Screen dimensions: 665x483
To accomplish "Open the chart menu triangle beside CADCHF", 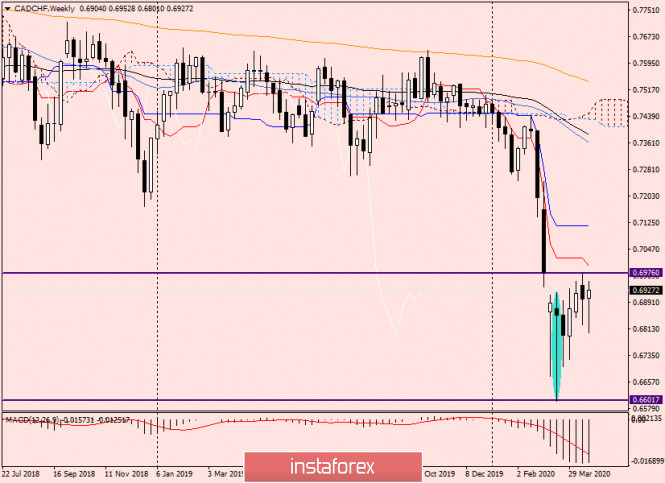I will [x=6, y=7].
